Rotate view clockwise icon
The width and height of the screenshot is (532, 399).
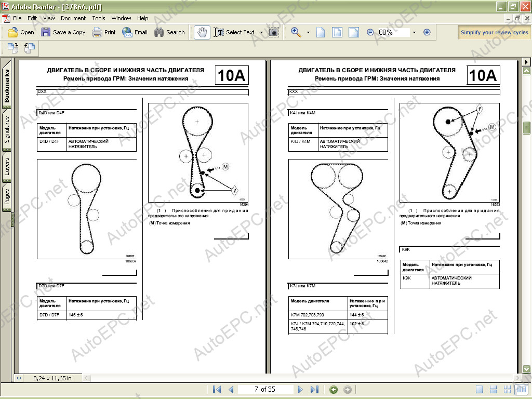point(13,48)
